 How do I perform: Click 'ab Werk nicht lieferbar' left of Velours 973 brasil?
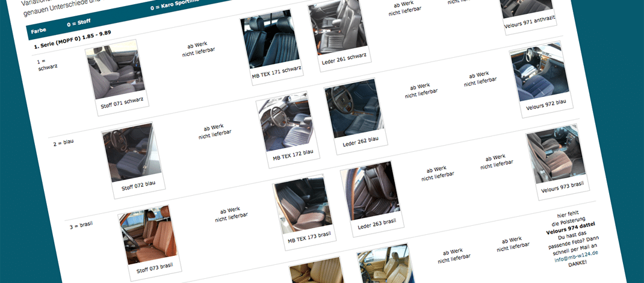click(496, 162)
